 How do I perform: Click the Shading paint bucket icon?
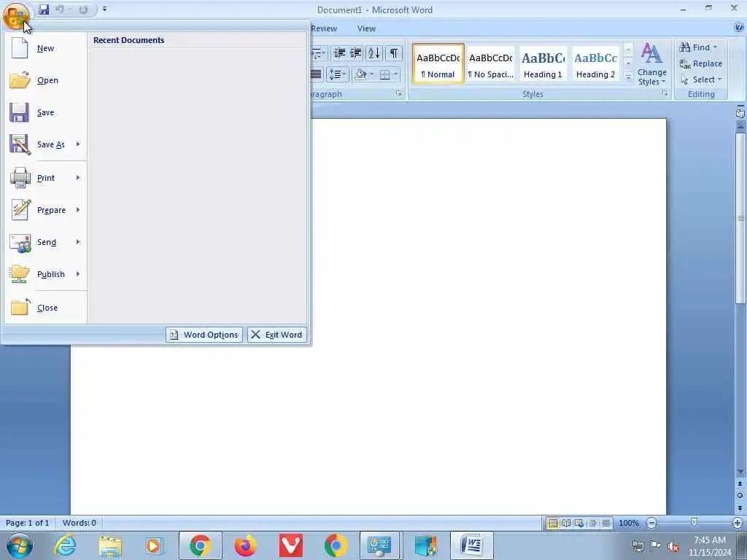pyautogui.click(x=360, y=74)
